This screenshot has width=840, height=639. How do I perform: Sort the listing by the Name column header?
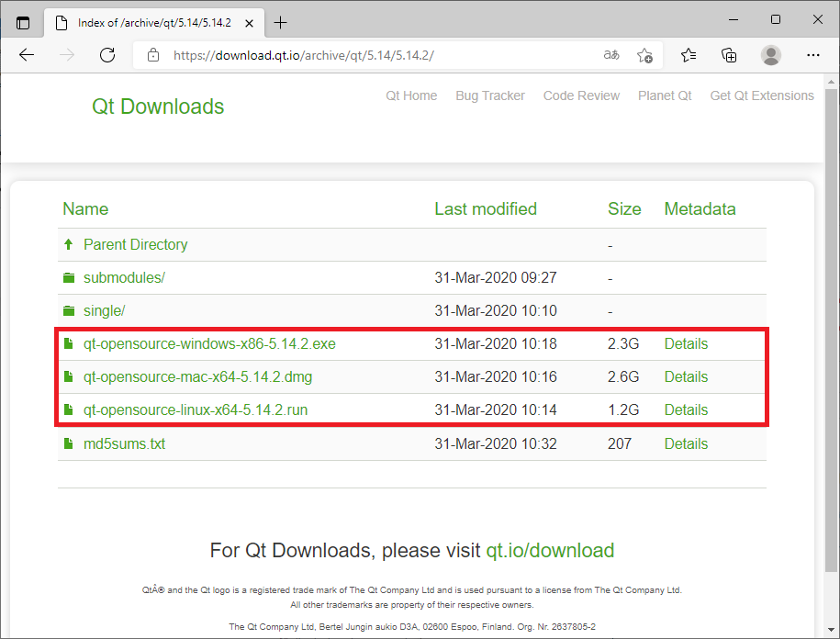coord(85,209)
